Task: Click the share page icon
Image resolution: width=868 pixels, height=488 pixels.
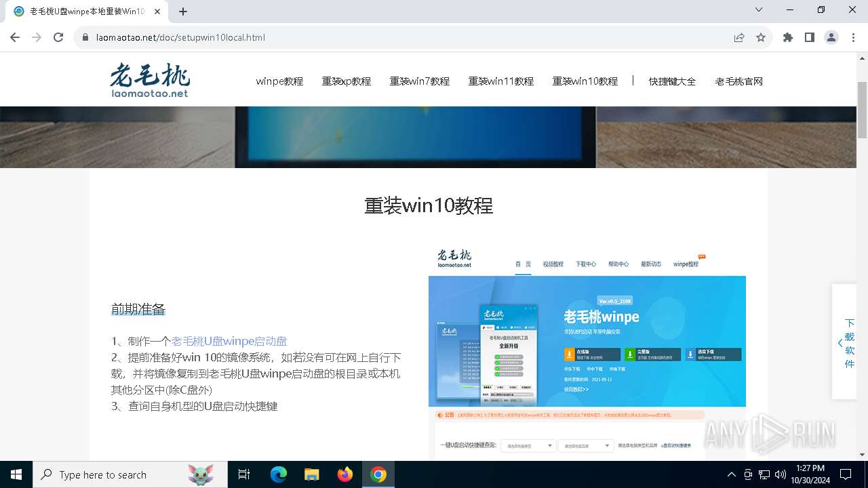Action: pos(739,37)
